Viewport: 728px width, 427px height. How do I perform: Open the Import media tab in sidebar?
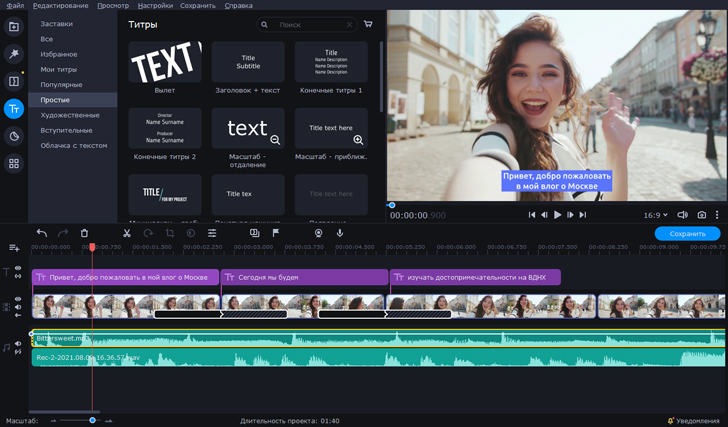14,27
